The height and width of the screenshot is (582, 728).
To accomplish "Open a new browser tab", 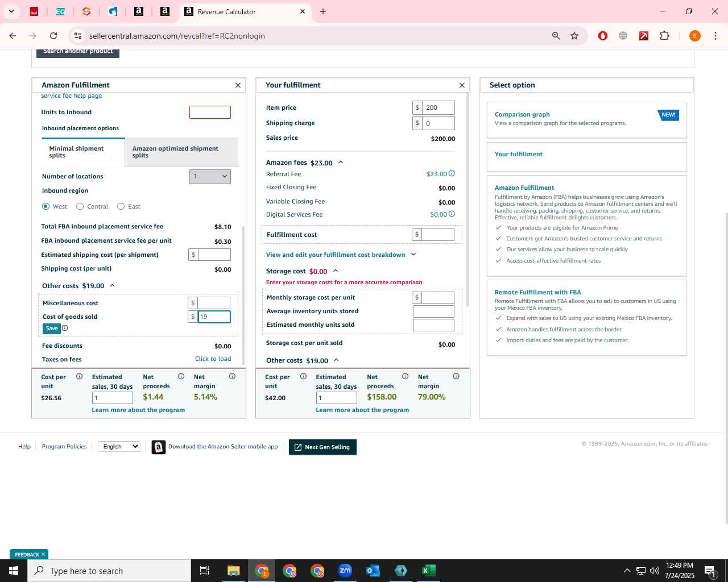I will click(323, 11).
